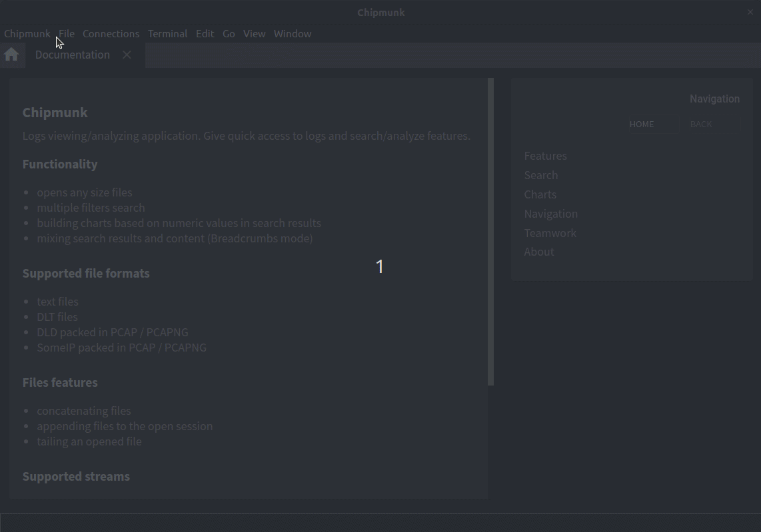Open the Charts documentation link

coord(540,194)
